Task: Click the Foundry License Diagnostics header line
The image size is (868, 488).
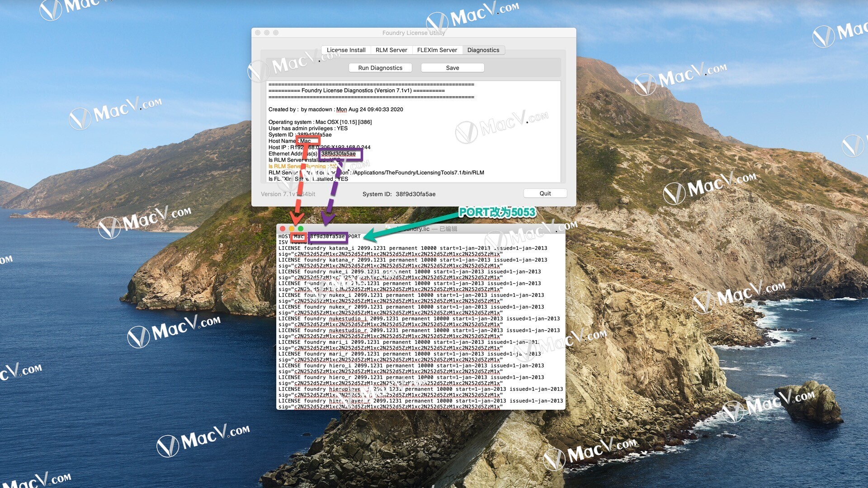Action: point(357,90)
